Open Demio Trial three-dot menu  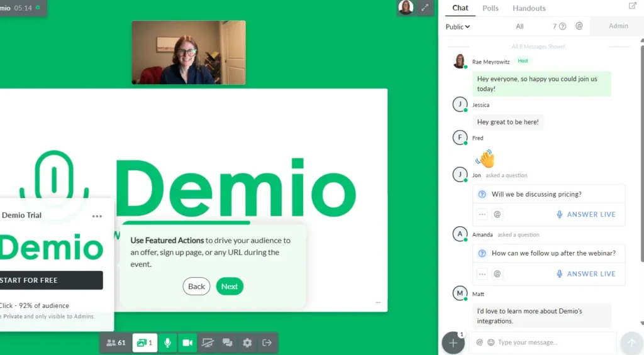coord(97,216)
